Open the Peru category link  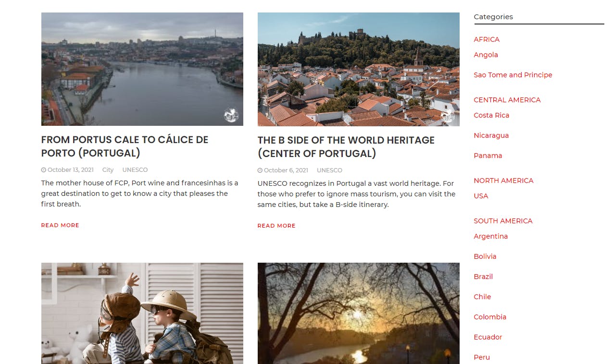tap(482, 357)
